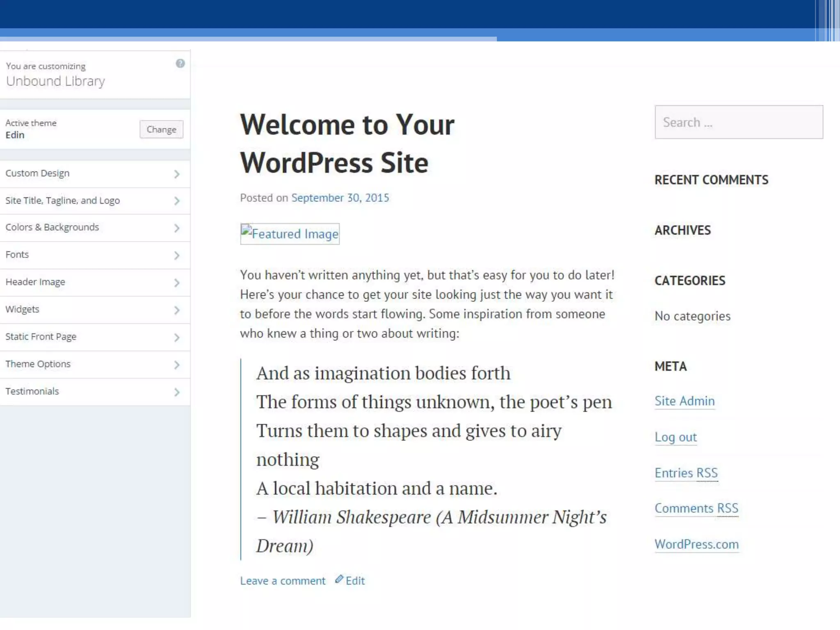
Task: Click the Theme Options arrow icon
Action: click(177, 365)
